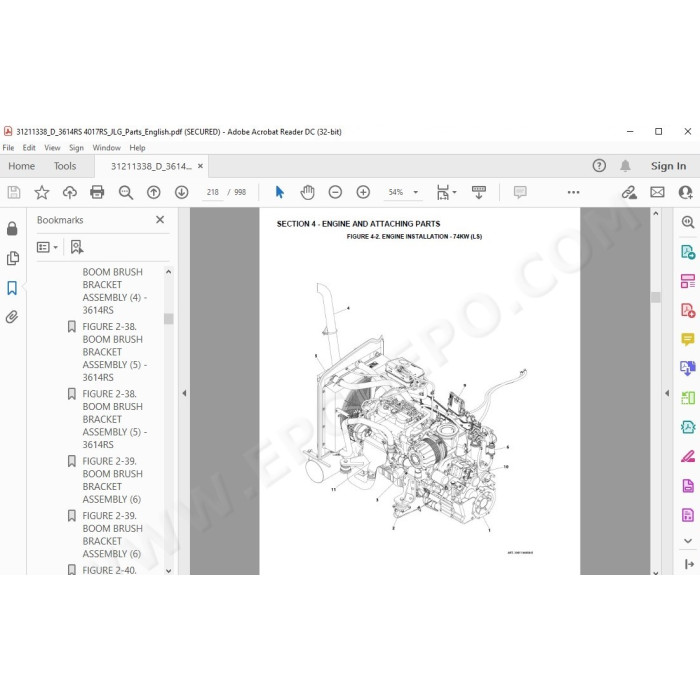
Task: Open the Create PDF tool
Action: pos(688,310)
